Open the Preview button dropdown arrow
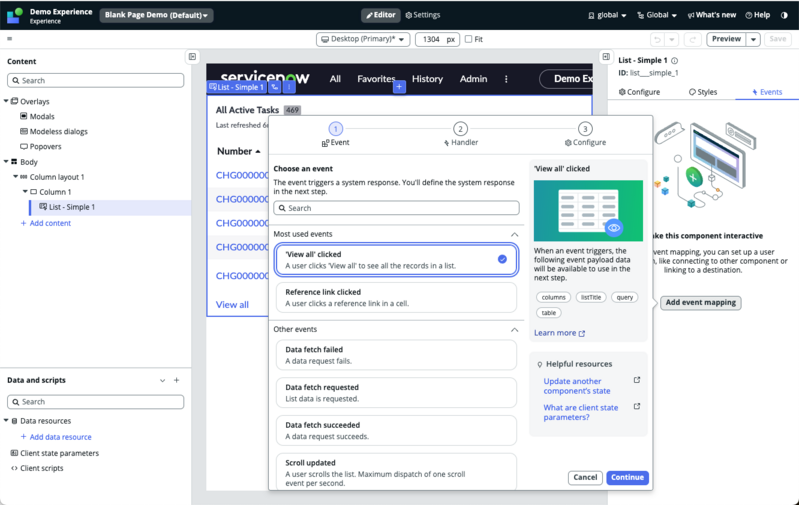This screenshot has width=799, height=505. [x=753, y=39]
